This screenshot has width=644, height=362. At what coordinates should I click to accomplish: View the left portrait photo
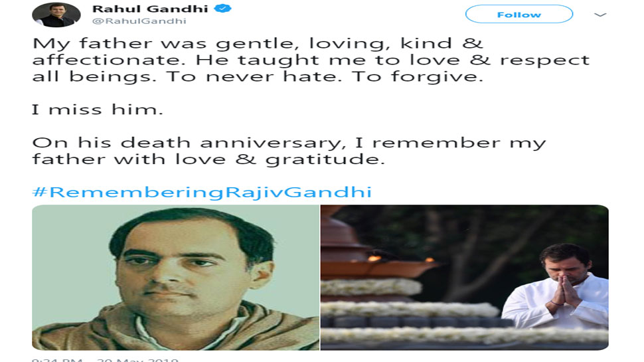[176, 278]
